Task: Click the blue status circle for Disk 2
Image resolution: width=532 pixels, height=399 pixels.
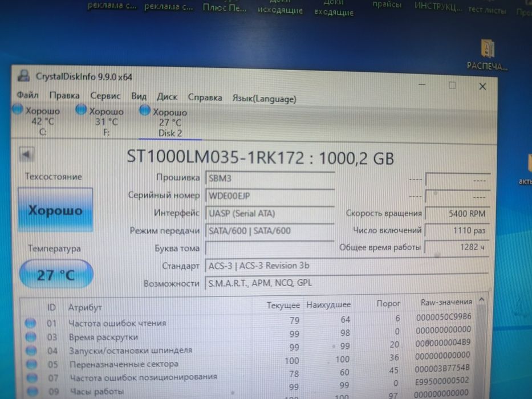Action: click(144, 110)
